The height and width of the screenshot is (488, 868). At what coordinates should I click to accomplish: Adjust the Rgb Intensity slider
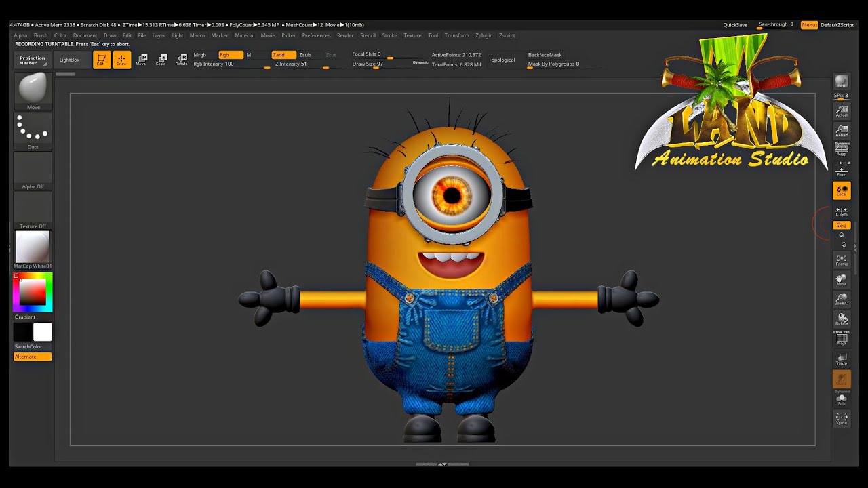[x=231, y=64]
